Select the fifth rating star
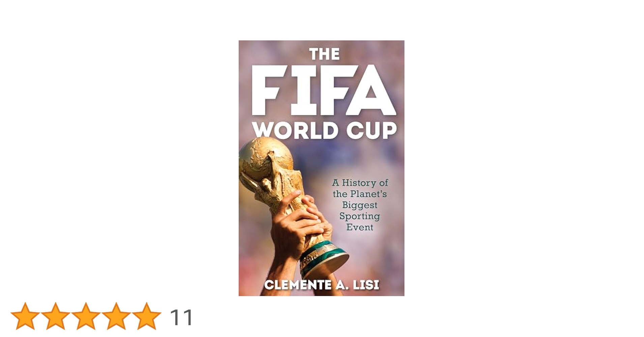The image size is (644, 337). click(146, 316)
